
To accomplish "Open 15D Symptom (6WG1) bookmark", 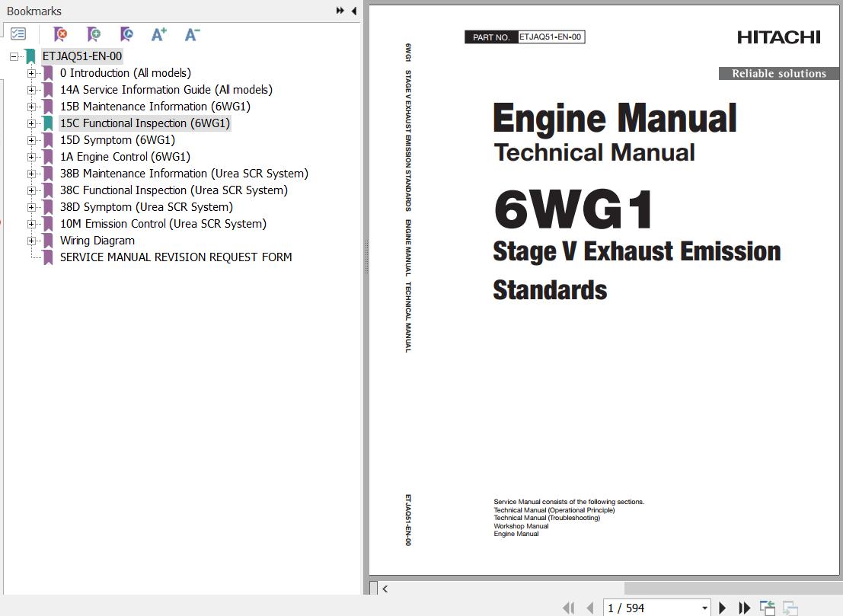I will coord(117,140).
